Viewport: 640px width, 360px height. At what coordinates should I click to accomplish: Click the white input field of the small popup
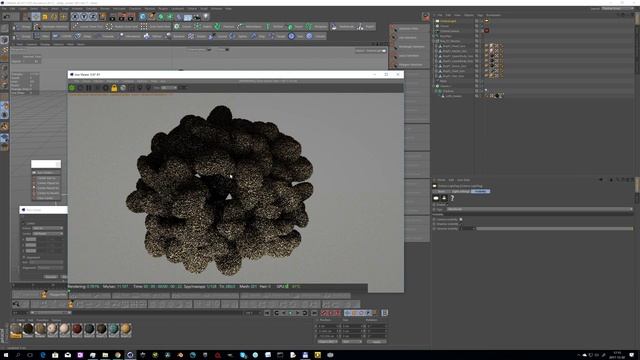[46, 164]
